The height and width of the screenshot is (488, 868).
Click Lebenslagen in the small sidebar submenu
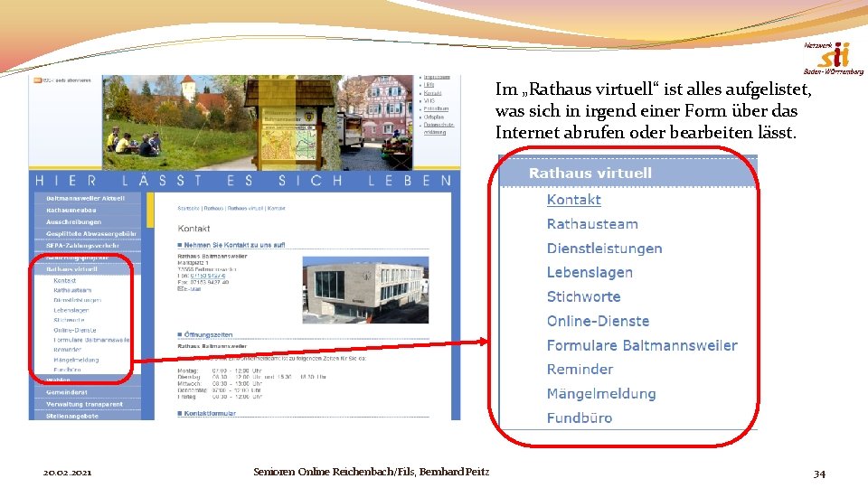pyautogui.click(x=71, y=310)
